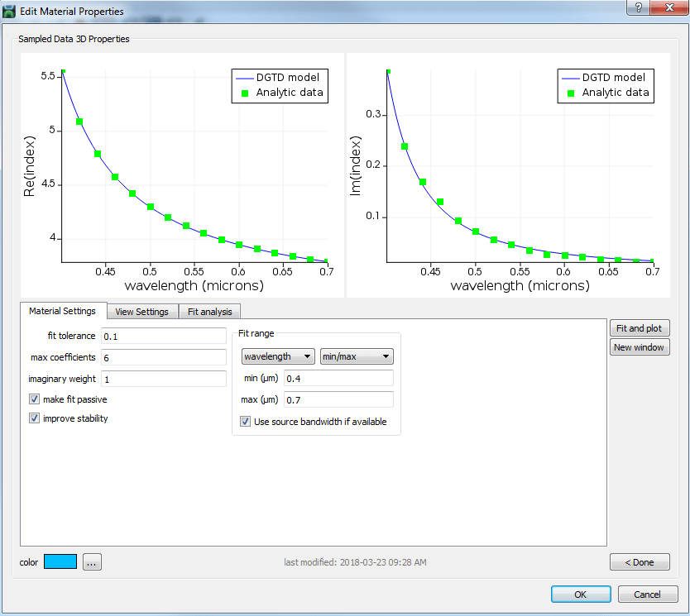Open a New window for the plot
This screenshot has width=690, height=616.
pos(639,347)
